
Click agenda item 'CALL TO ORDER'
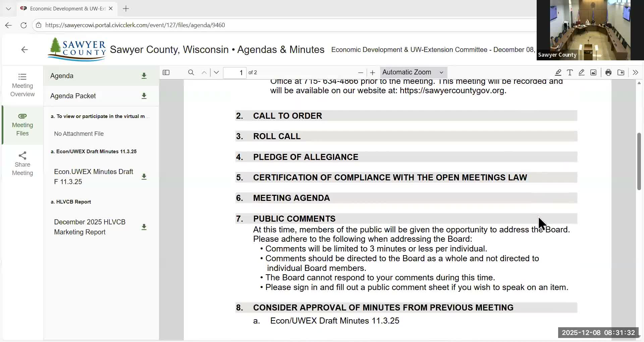click(287, 116)
